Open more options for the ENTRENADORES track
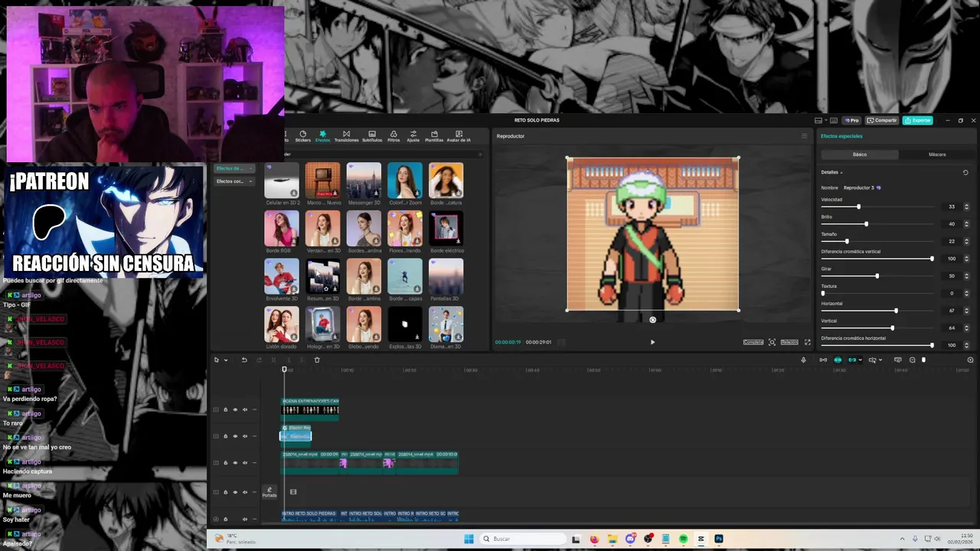 (x=254, y=409)
